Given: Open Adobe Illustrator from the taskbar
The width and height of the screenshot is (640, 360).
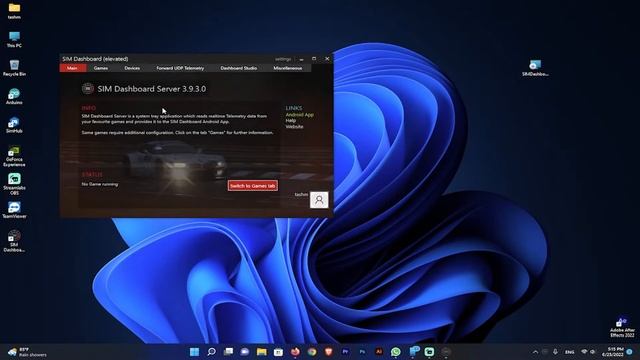Looking at the screenshot, I should point(379,351).
